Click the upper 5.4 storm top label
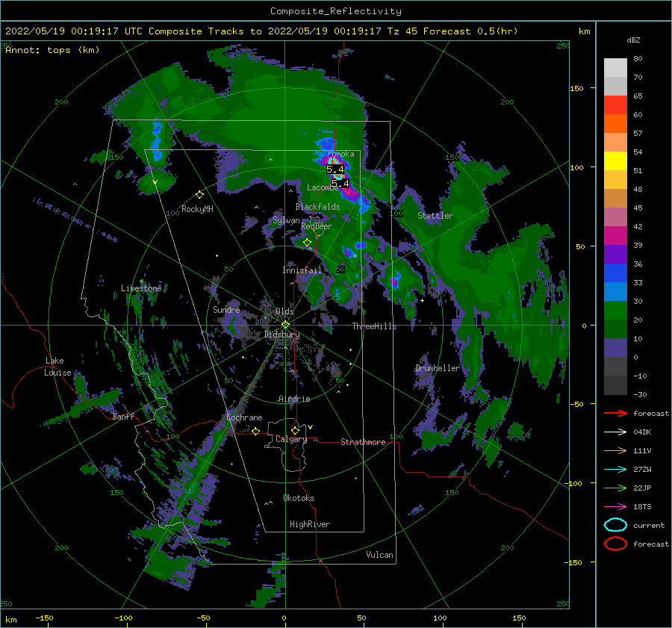Image resolution: width=672 pixels, height=628 pixels. coord(335,170)
